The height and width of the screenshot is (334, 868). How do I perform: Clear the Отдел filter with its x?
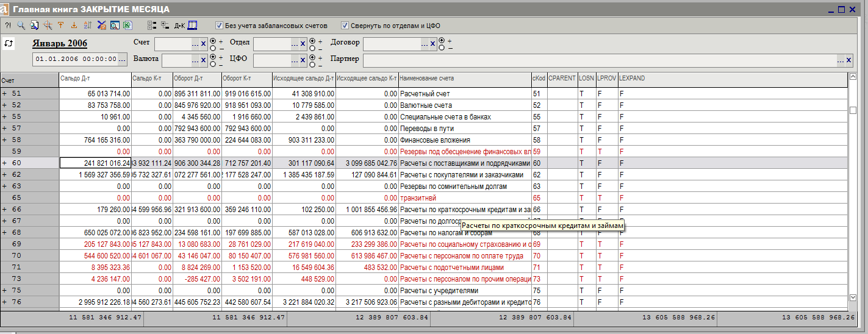point(303,43)
